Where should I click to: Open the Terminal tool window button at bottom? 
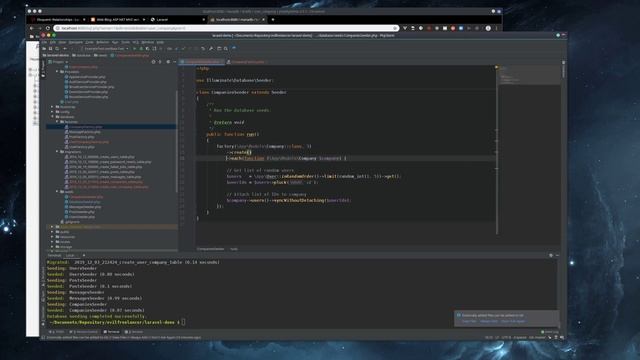point(111,332)
